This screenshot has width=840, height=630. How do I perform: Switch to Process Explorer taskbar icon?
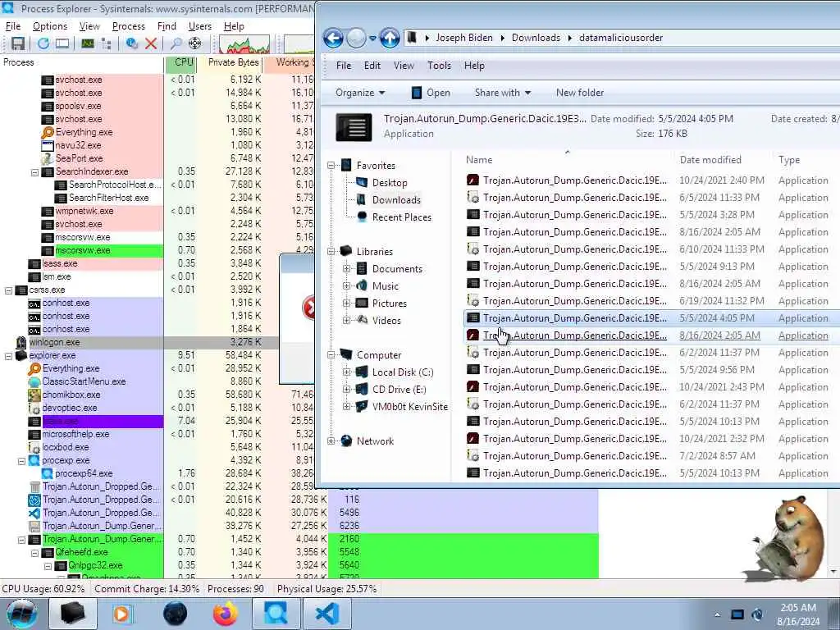[x=276, y=614]
